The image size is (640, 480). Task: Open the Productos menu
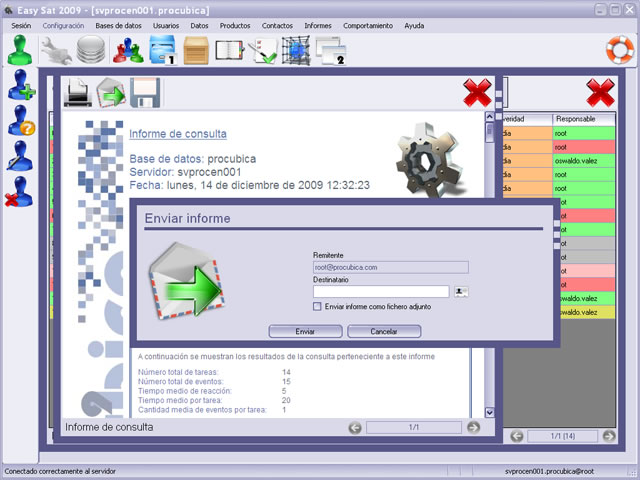tap(235, 26)
